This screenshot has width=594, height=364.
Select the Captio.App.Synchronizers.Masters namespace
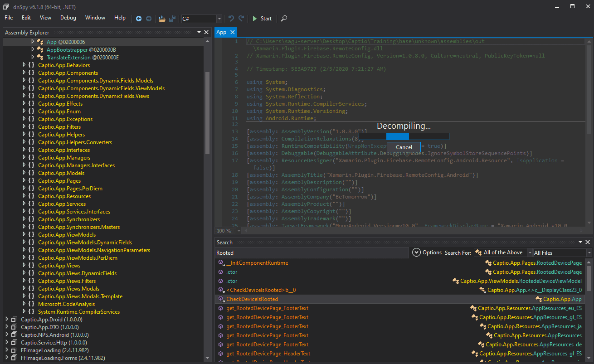79,227
